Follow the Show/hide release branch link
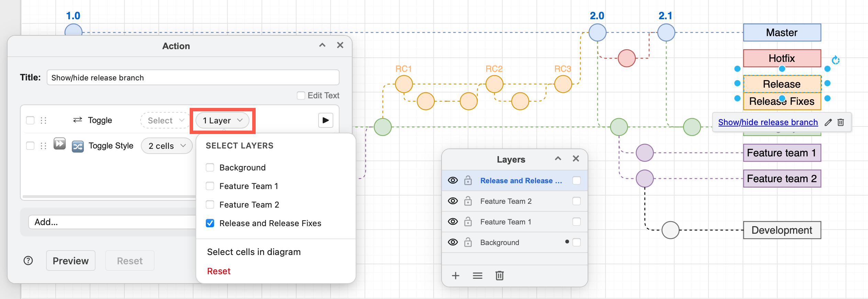868x299 pixels. (768, 122)
